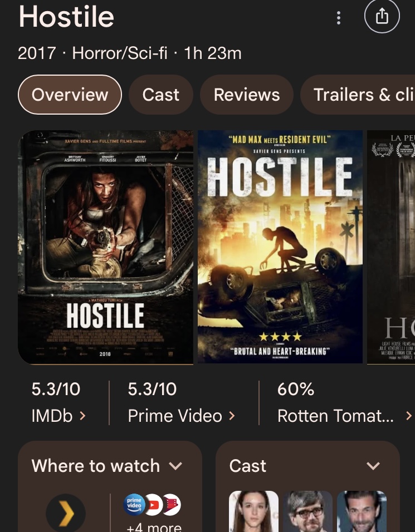Tap the Prime Video streaming icon
The width and height of the screenshot is (415, 532).
coord(134,505)
